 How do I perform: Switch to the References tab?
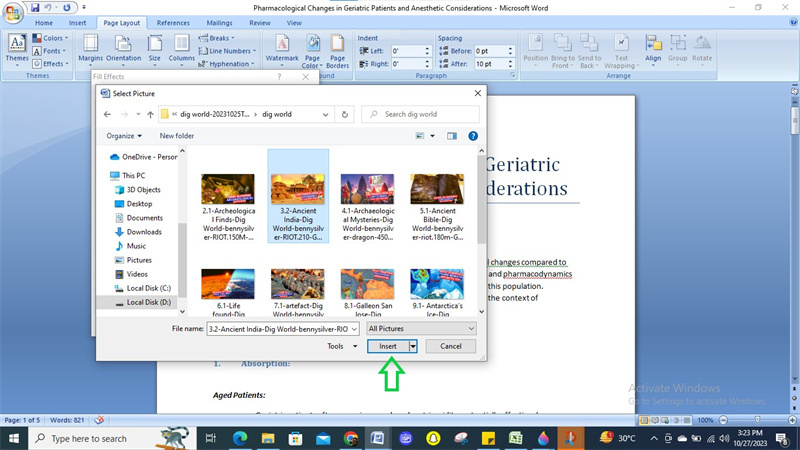pos(173,22)
